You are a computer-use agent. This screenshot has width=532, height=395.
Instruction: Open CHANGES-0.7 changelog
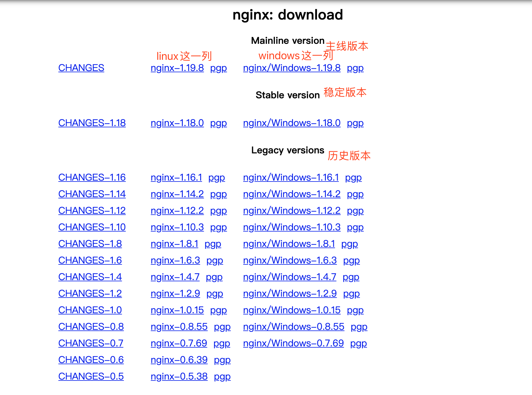(x=91, y=343)
